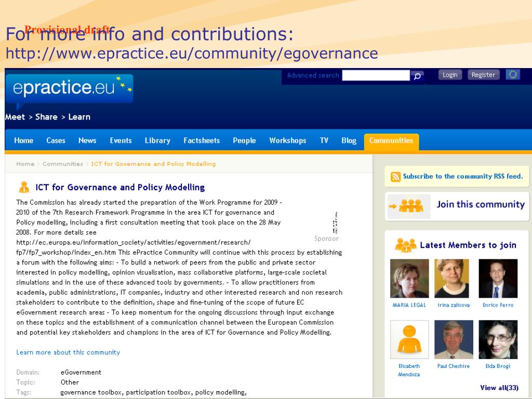Click the Provisional draft red label
The image size is (532, 399).
click(67, 29)
